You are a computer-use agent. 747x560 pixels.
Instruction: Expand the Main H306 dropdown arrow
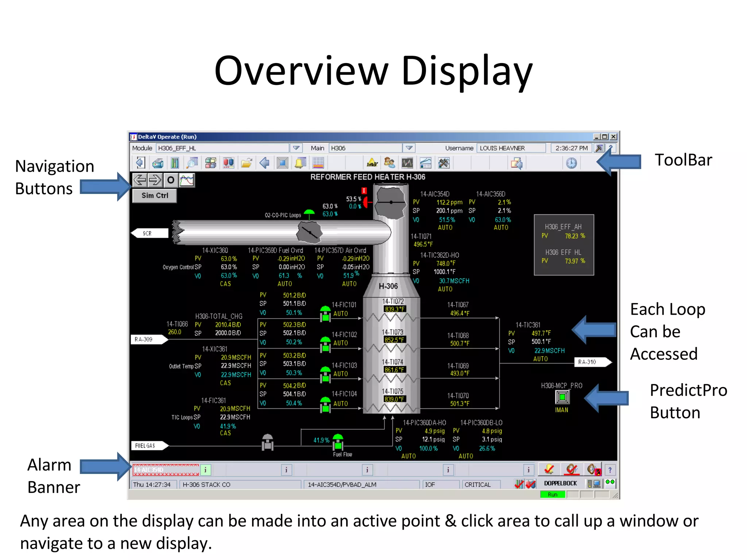pyautogui.click(x=409, y=148)
